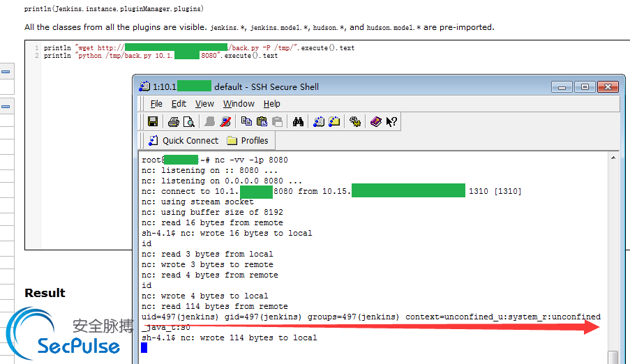
Task: Click the terminal scrollbar up arrow
Action: [x=613, y=158]
